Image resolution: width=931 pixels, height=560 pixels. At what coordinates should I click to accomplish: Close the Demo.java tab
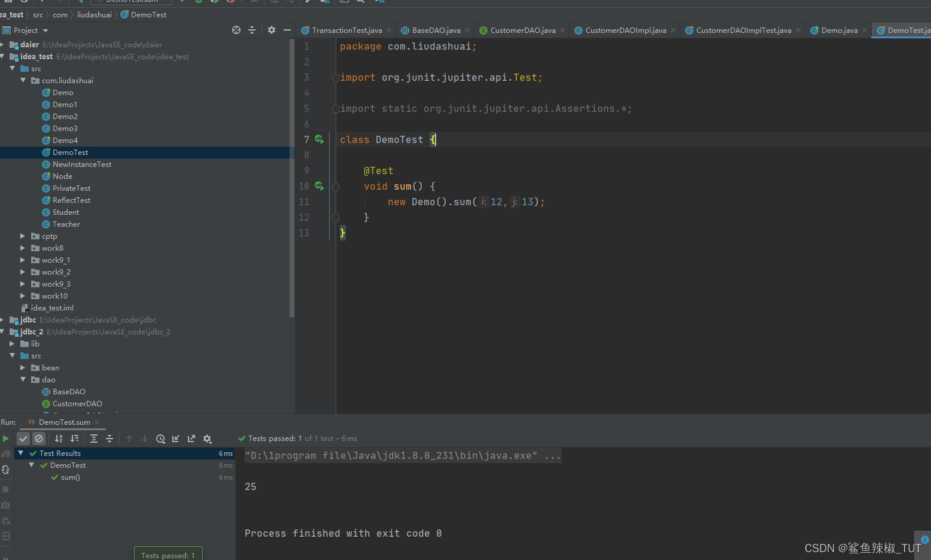(x=865, y=30)
